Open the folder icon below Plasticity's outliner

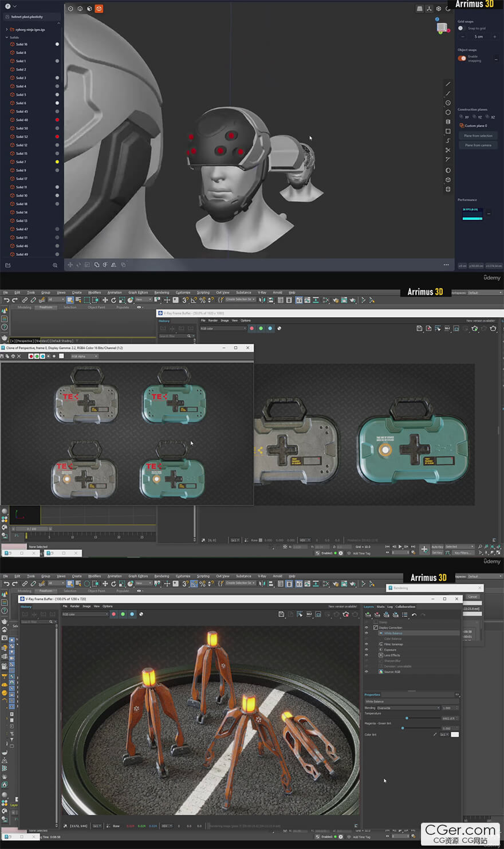(7, 265)
